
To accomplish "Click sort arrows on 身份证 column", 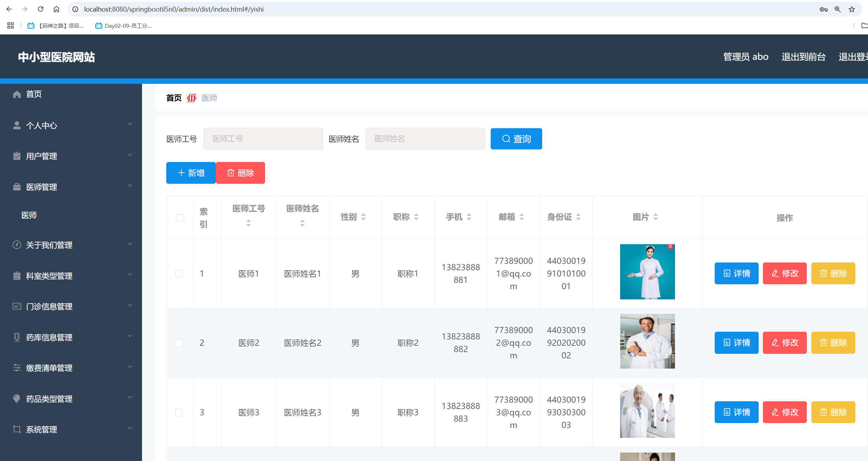I will (x=578, y=217).
